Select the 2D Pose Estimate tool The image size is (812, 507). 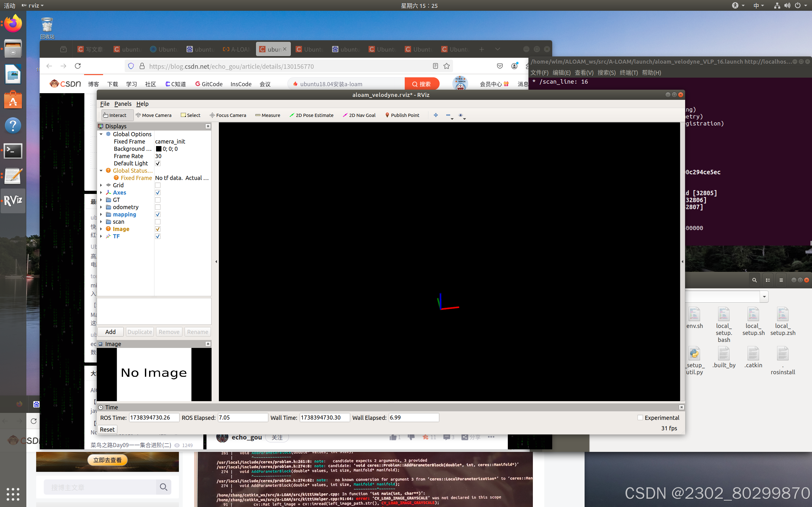click(311, 115)
